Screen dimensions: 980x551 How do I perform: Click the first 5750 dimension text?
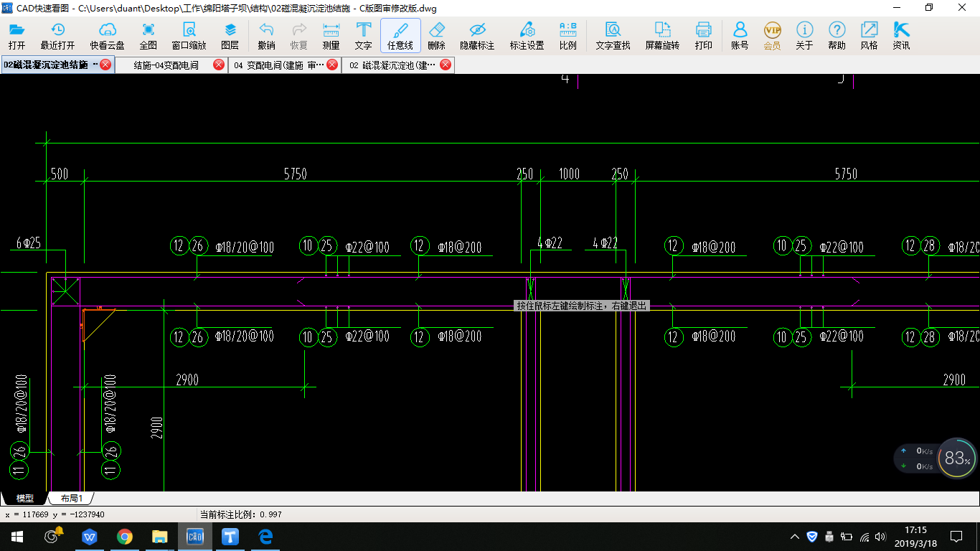[x=295, y=174]
